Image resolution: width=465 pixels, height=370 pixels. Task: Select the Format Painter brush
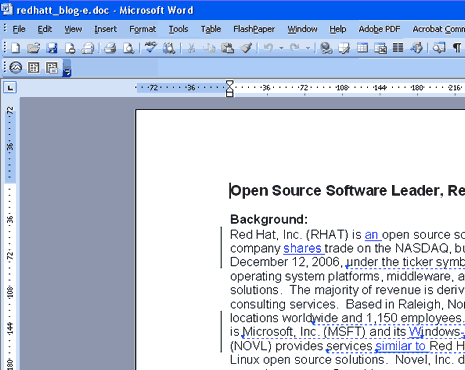[246, 48]
